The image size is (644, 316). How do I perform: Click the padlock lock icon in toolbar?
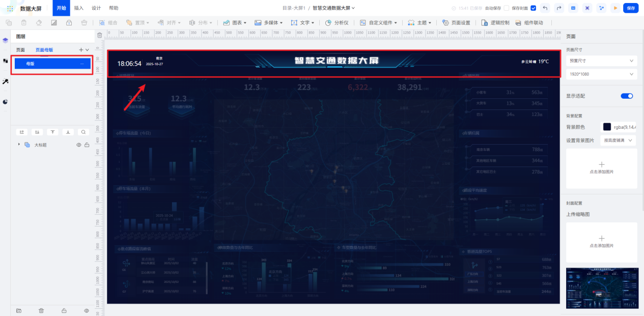[69, 23]
